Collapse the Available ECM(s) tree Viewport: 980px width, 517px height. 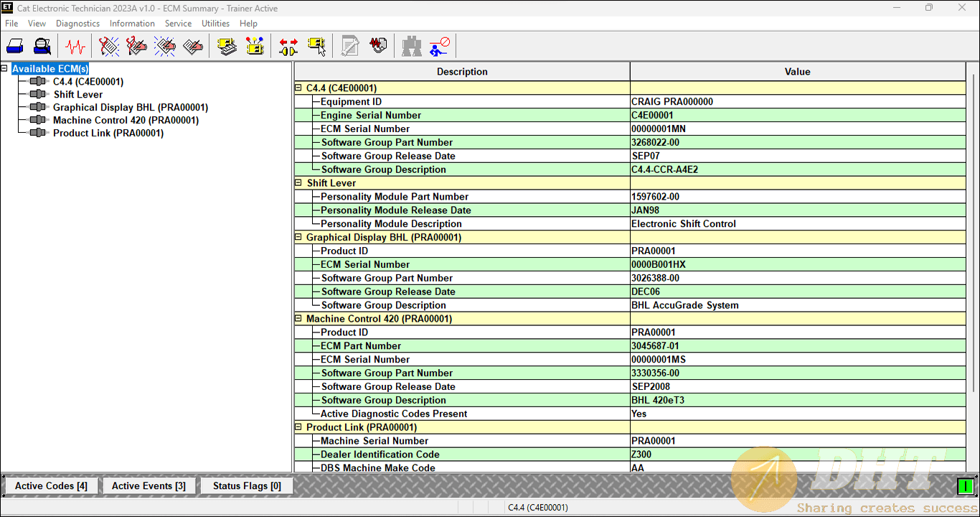pyautogui.click(x=5, y=68)
